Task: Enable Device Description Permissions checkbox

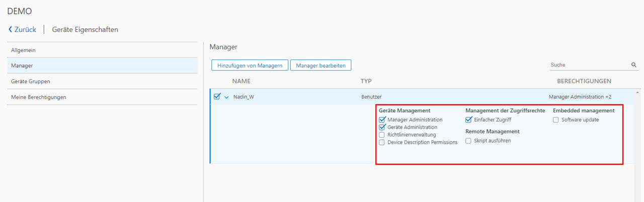Action: (382, 143)
